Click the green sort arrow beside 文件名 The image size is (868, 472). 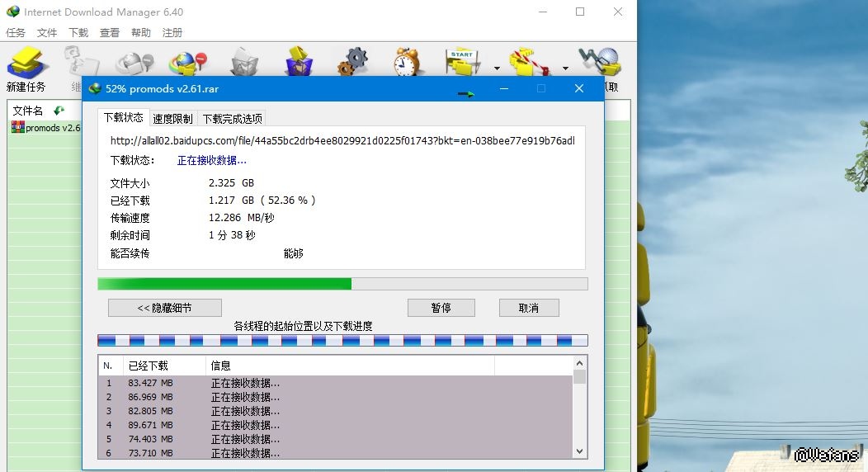pyautogui.click(x=59, y=111)
